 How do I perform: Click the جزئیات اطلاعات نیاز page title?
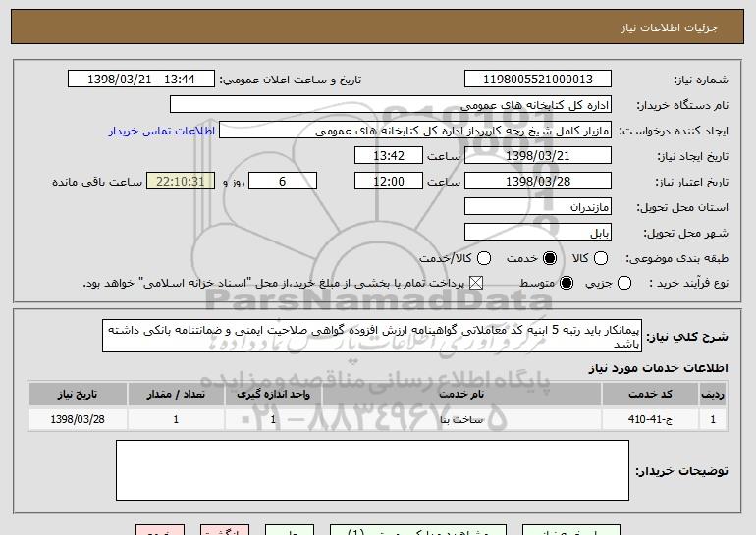tap(669, 27)
